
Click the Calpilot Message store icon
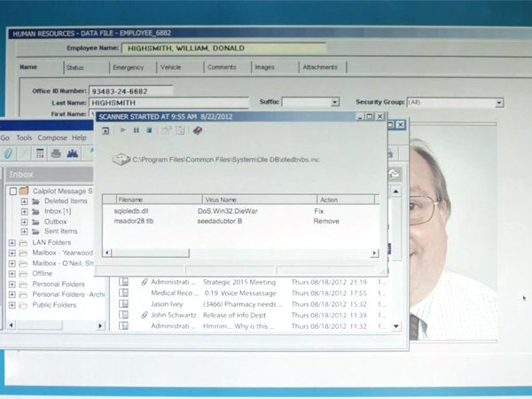tap(24, 191)
